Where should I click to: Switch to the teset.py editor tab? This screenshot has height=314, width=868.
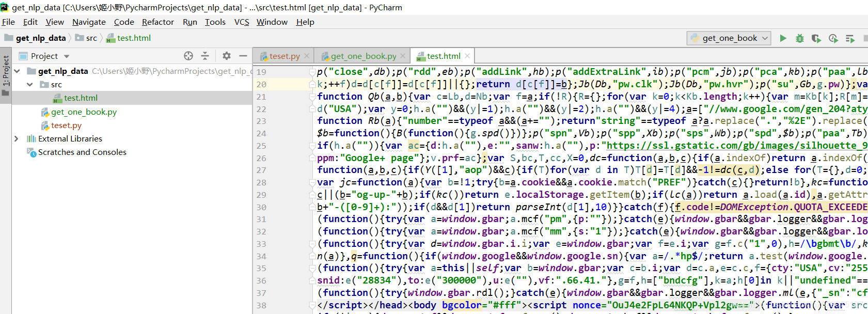(x=284, y=56)
